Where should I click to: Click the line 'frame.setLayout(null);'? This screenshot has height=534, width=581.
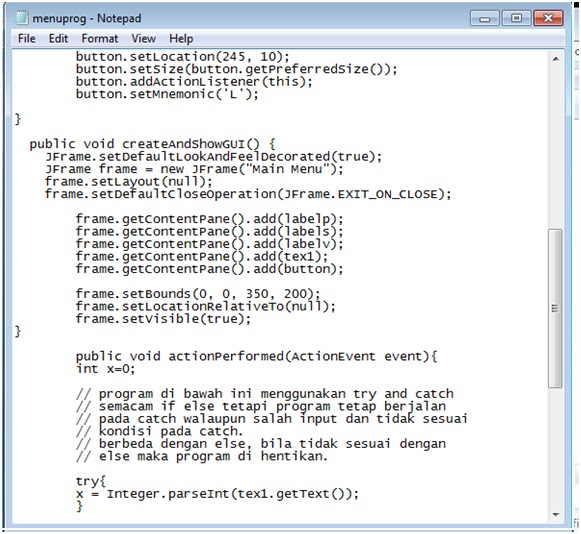tap(129, 182)
